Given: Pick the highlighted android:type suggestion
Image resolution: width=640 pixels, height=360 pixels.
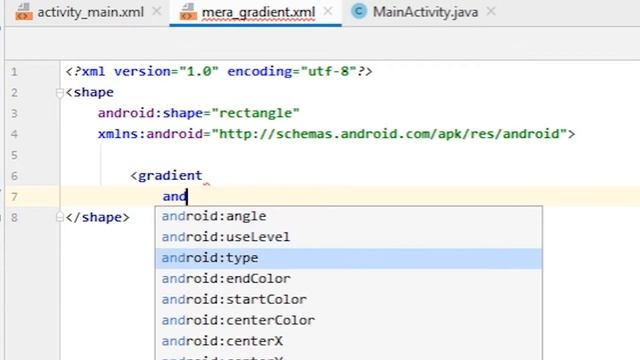Looking at the screenshot, I should point(349,258).
